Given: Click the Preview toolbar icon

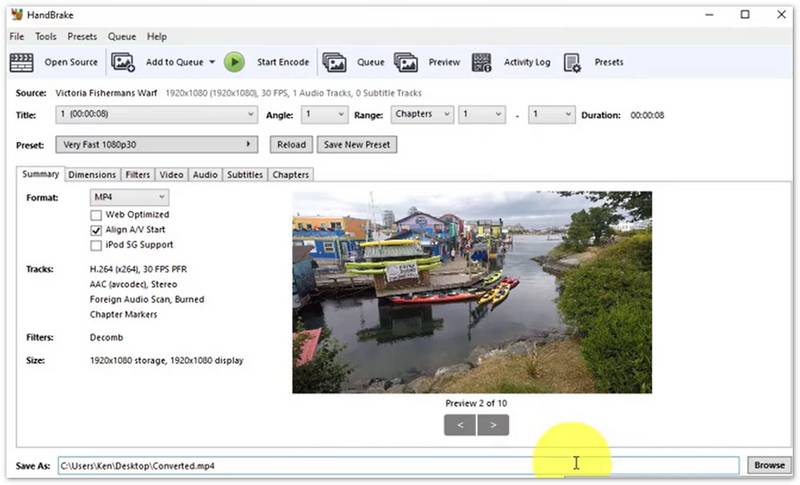Looking at the screenshot, I should [405, 62].
